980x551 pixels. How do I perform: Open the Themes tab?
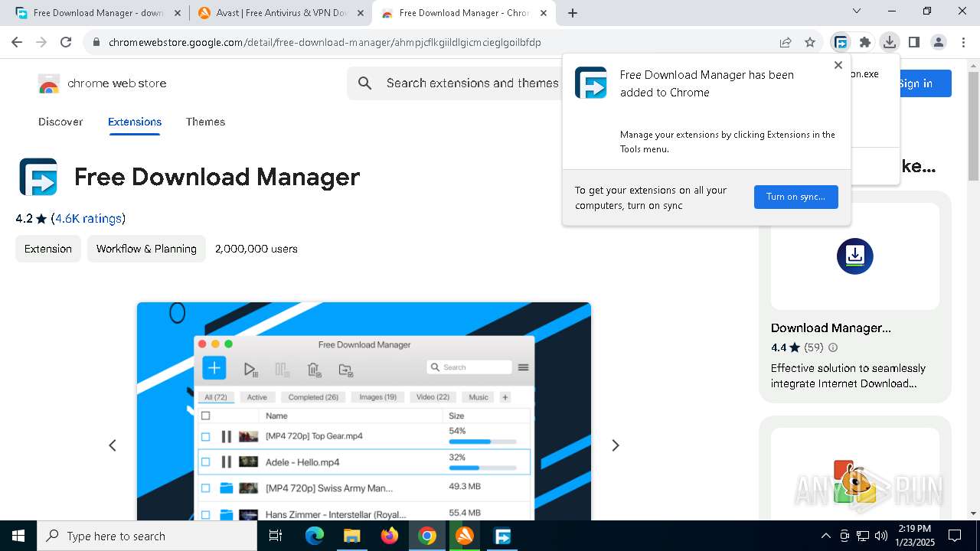click(x=205, y=122)
